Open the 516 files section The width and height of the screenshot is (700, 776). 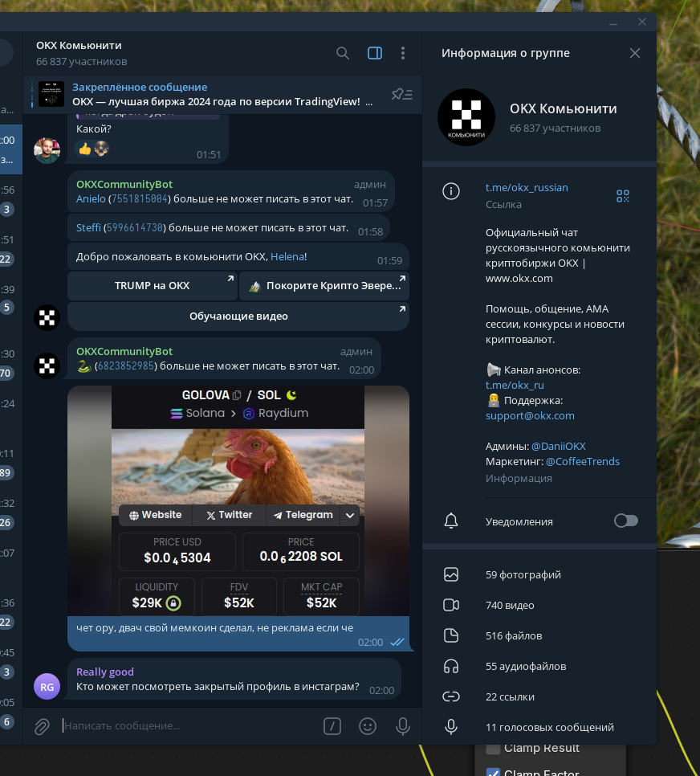(x=539, y=636)
